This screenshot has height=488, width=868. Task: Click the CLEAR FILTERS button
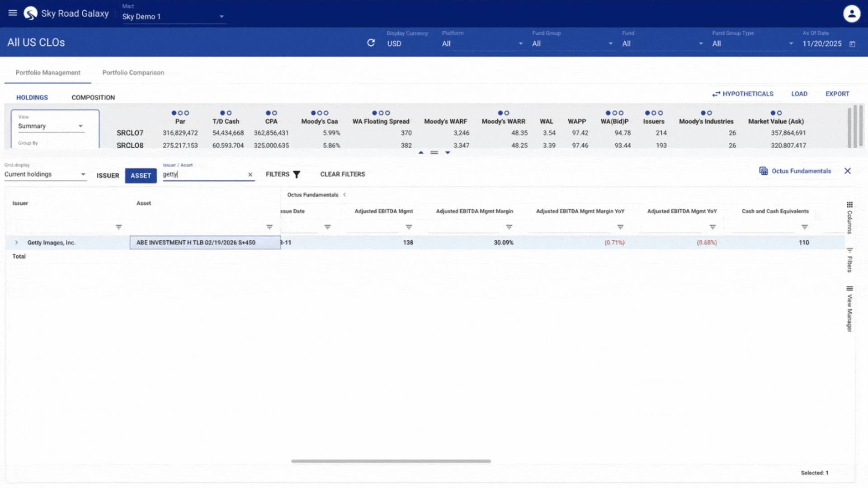click(x=342, y=174)
